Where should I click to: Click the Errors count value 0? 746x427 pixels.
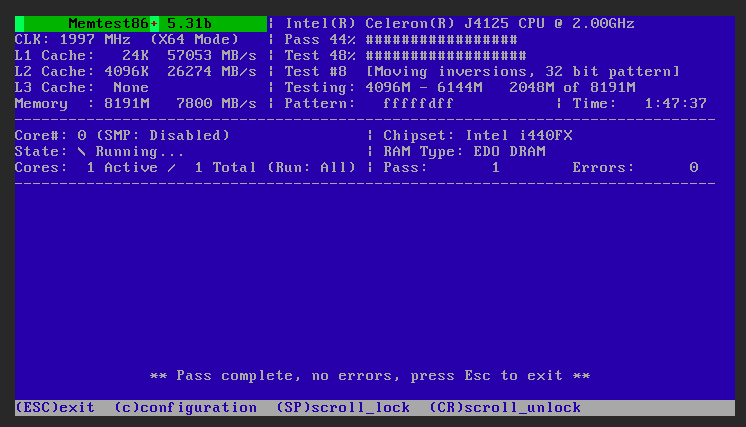coord(694,168)
